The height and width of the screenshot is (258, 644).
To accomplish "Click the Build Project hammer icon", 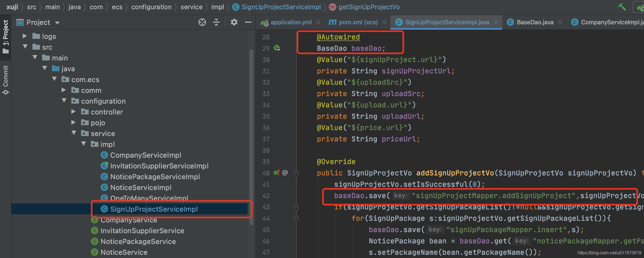I will click(x=622, y=7).
